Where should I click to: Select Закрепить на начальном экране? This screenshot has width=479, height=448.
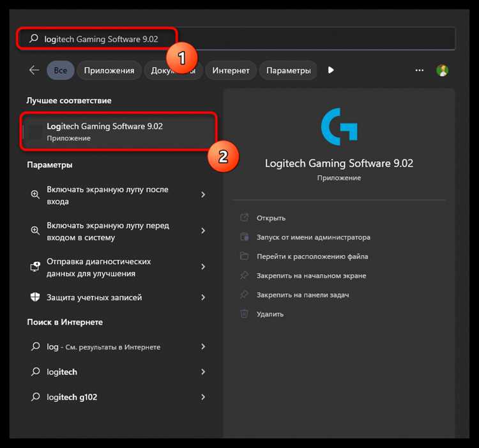pos(311,275)
